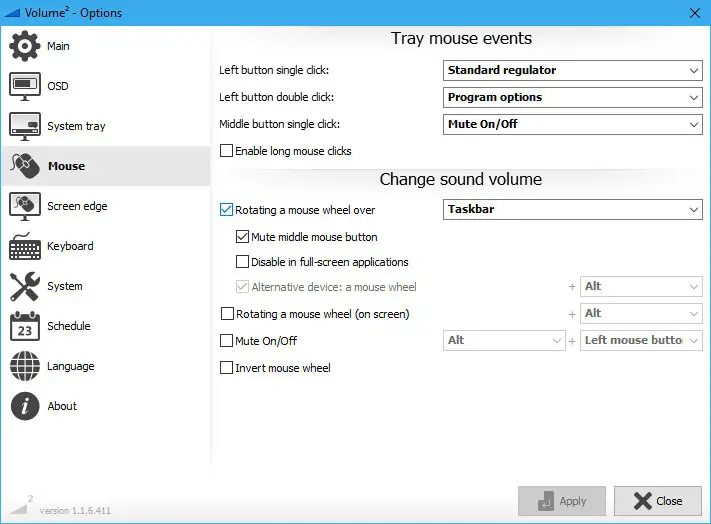Close the Options window via title X
This screenshot has height=524, width=711.
[695, 13]
